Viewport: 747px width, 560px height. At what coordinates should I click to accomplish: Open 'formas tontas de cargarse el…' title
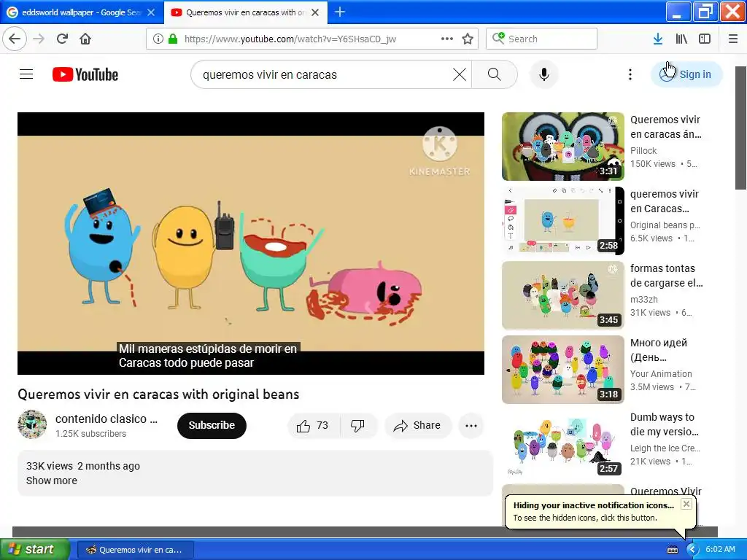(x=666, y=275)
